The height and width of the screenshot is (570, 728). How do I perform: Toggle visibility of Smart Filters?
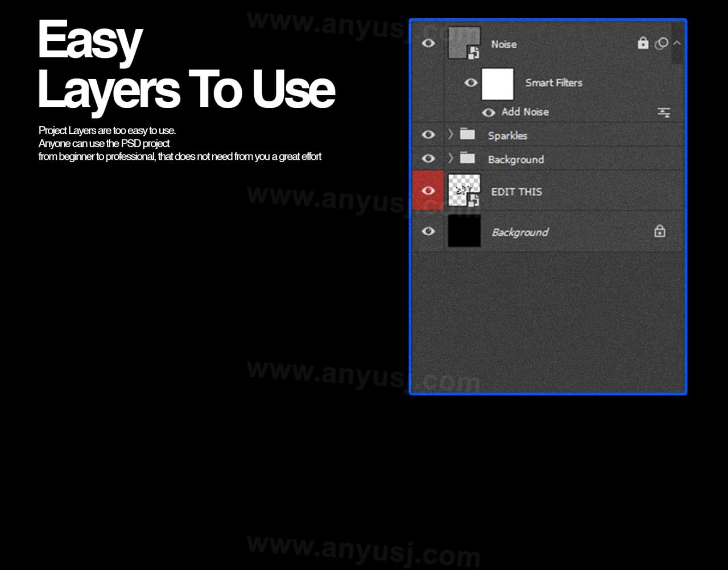pos(470,82)
